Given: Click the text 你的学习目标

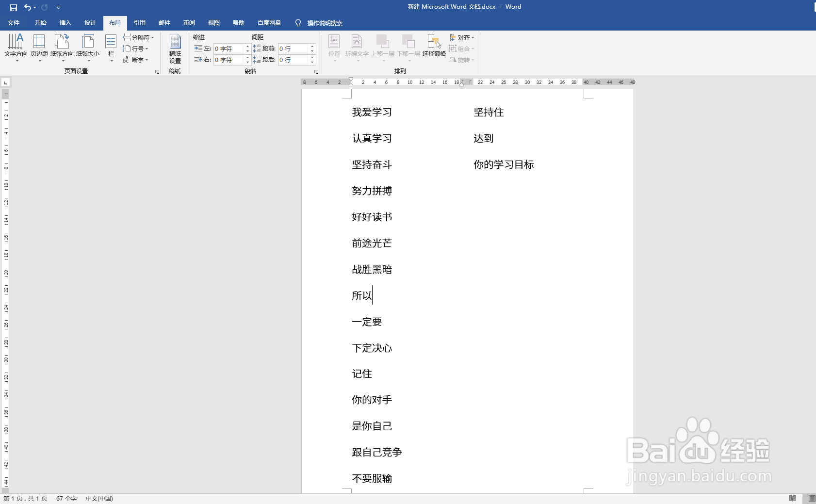Looking at the screenshot, I should tap(504, 165).
